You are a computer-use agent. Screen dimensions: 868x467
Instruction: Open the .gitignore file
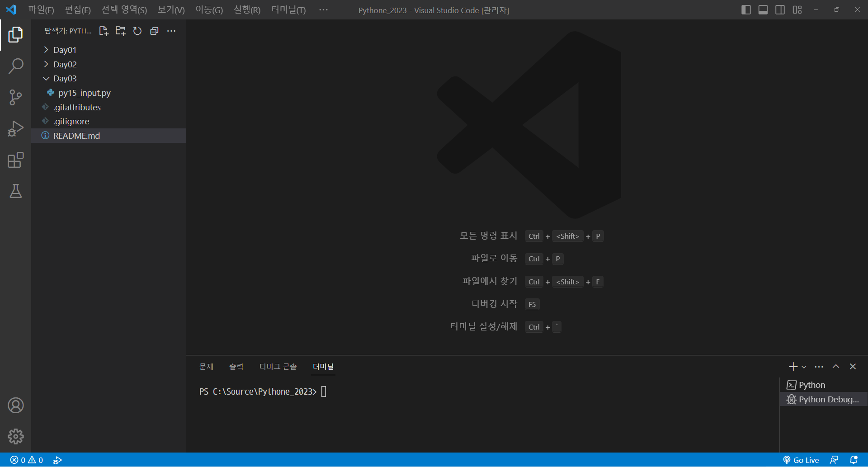[108, 121]
